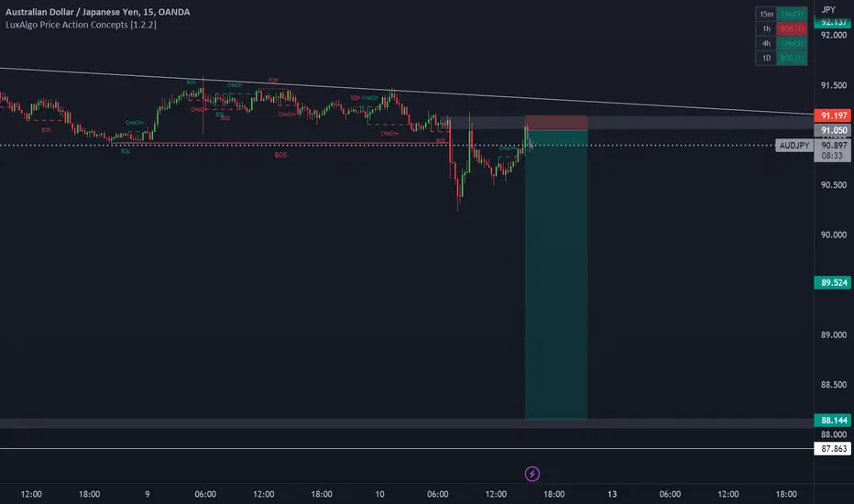854x504 pixels.
Task: Click the JPY currency label on the price axis
Action: (x=828, y=9)
